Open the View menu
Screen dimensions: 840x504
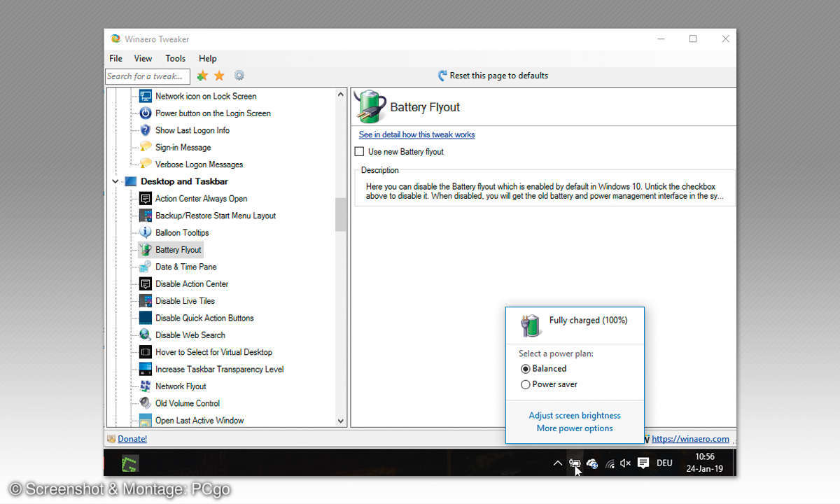click(143, 58)
